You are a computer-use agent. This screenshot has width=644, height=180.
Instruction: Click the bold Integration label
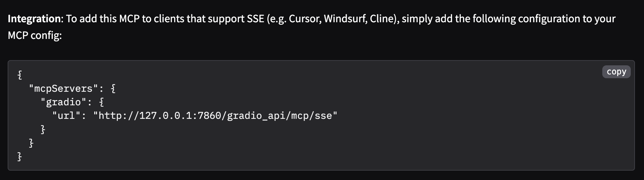(34, 19)
